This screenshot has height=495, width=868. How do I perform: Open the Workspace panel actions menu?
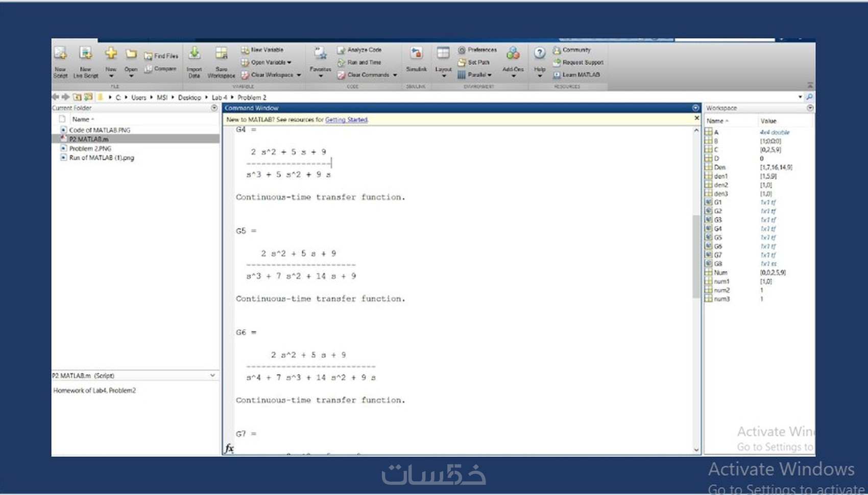tap(810, 108)
